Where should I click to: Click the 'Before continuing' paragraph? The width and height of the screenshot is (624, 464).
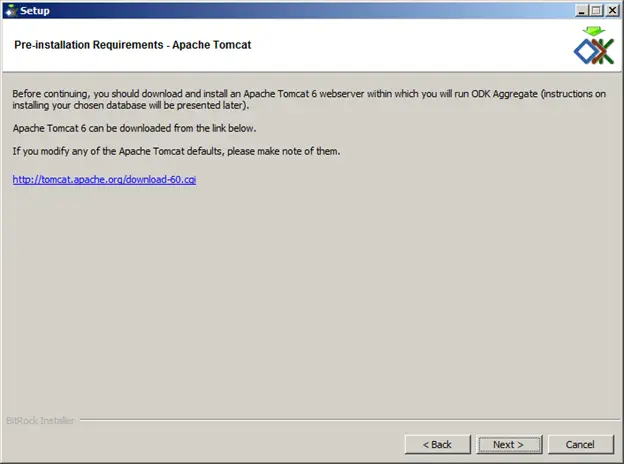click(309, 99)
